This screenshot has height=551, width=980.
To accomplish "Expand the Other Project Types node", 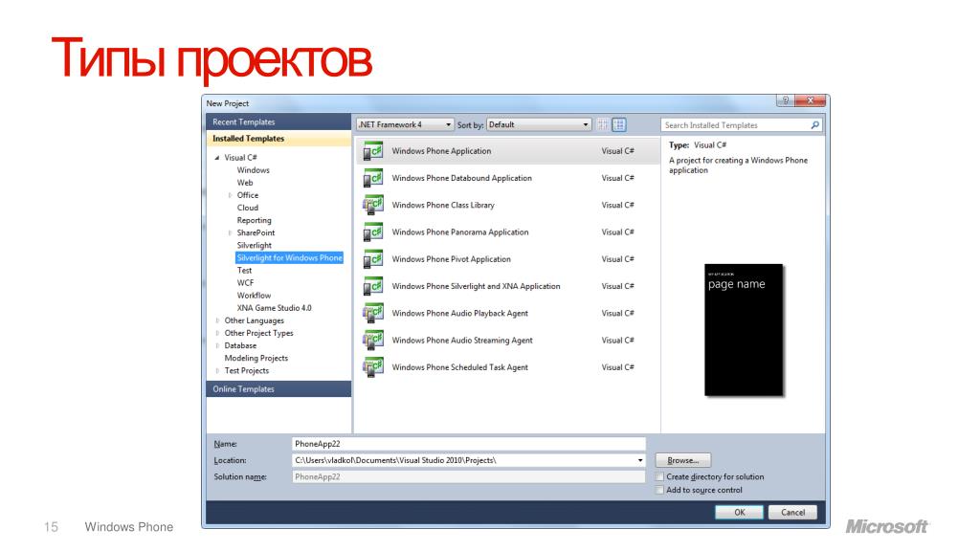I will tap(217, 333).
